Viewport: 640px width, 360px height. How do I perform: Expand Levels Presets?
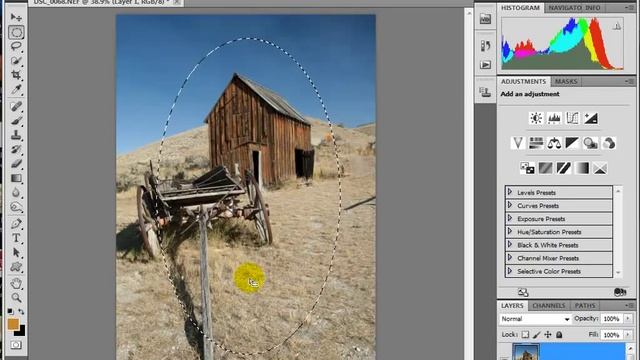tap(510, 192)
